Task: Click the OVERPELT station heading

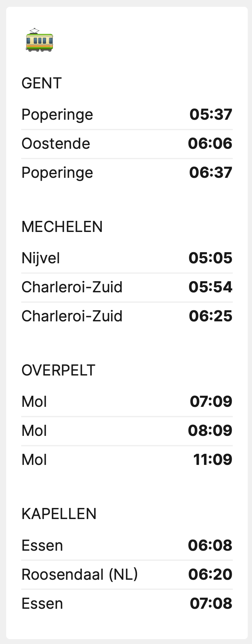Action: (58, 370)
